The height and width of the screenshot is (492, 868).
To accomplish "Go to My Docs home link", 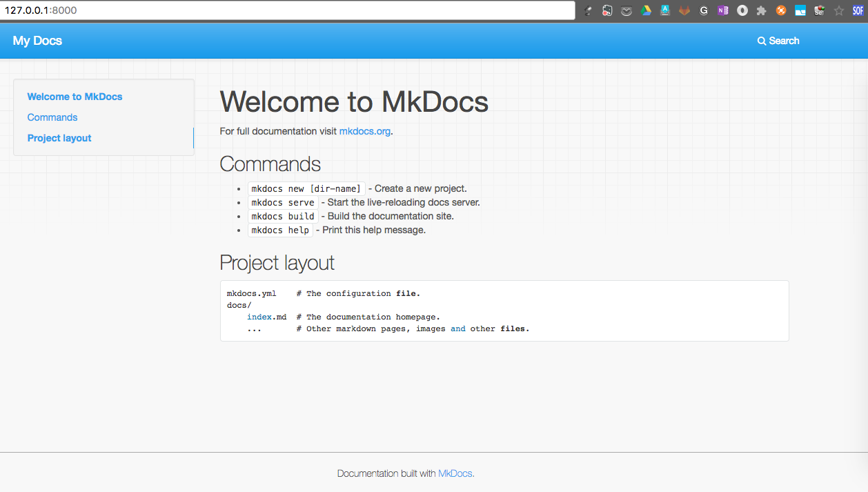I will click(37, 41).
